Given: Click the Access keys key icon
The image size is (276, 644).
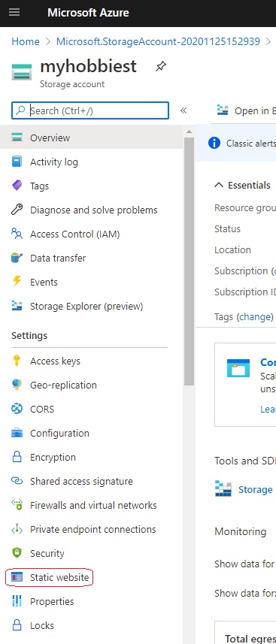Looking at the screenshot, I should (x=17, y=361).
